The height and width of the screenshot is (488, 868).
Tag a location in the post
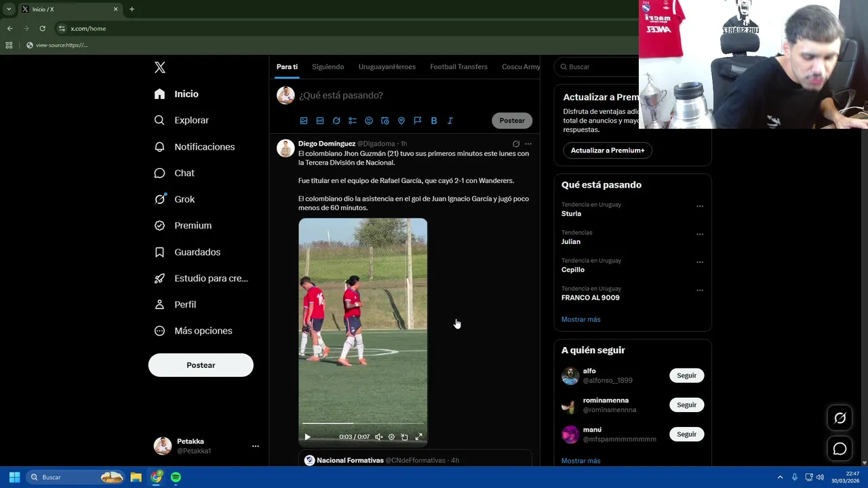click(x=401, y=121)
